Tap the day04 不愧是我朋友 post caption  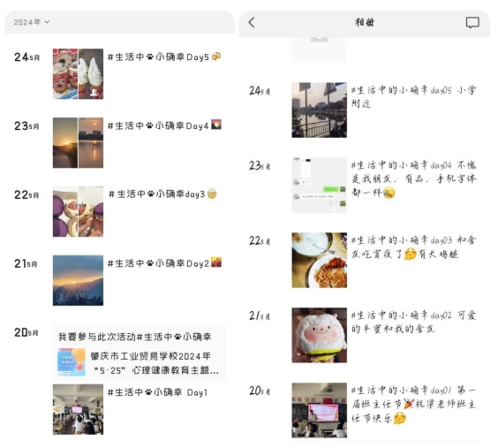(413, 178)
